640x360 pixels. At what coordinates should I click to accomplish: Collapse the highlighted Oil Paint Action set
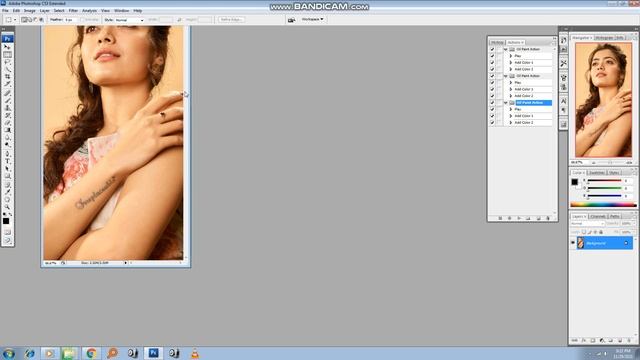506,102
